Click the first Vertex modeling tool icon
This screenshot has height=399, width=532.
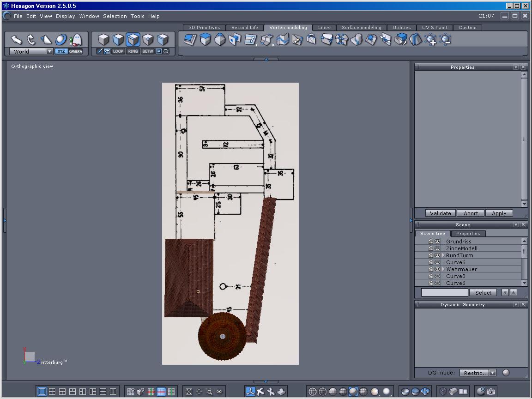point(190,40)
